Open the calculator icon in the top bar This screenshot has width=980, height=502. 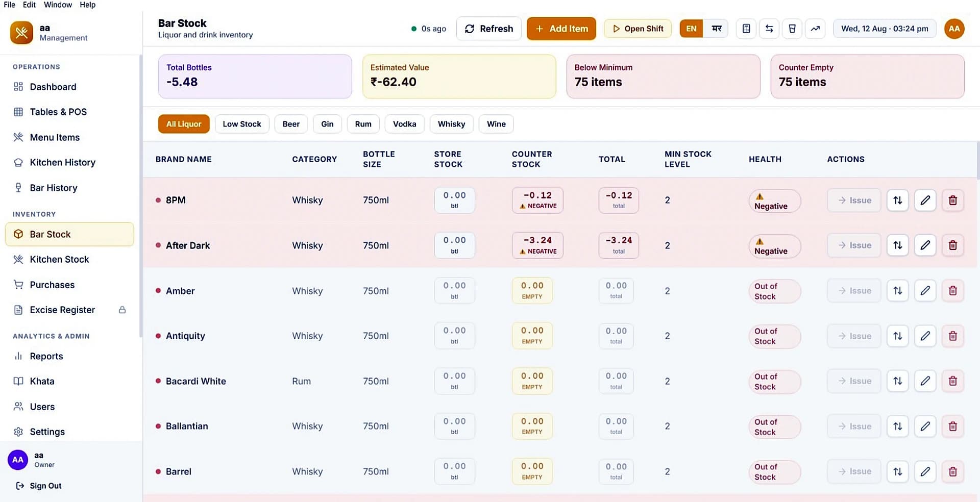pyautogui.click(x=746, y=29)
